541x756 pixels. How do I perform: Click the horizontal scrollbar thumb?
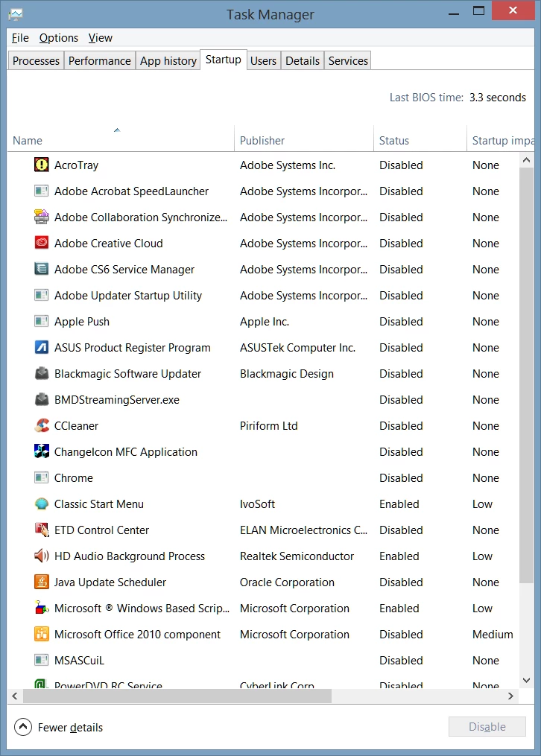[177, 696]
